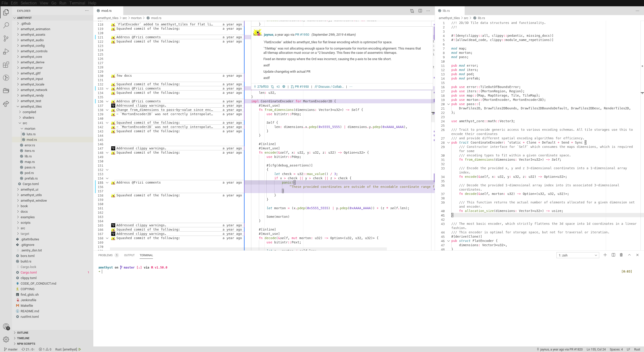Open the Run and Debug view
644x352 pixels.
pos(6,52)
